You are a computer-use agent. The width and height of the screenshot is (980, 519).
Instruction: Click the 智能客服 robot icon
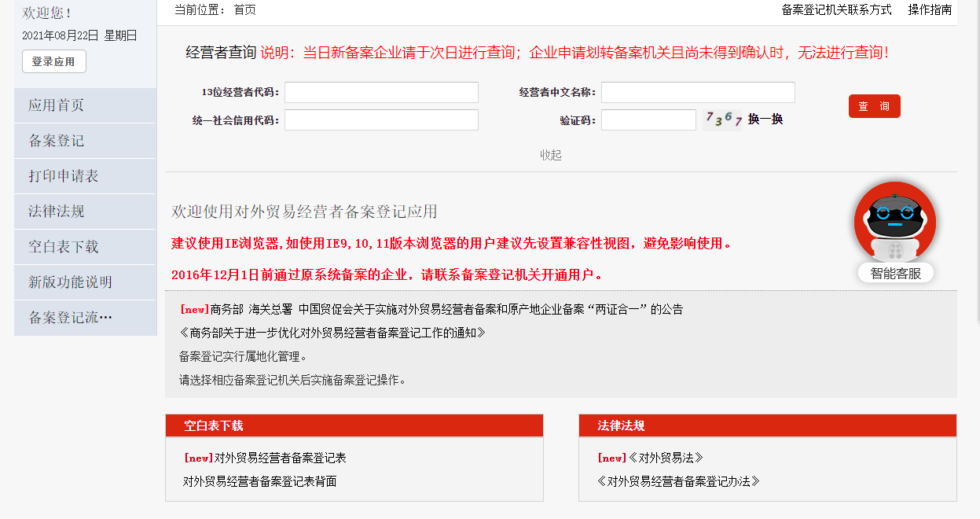[x=894, y=223]
